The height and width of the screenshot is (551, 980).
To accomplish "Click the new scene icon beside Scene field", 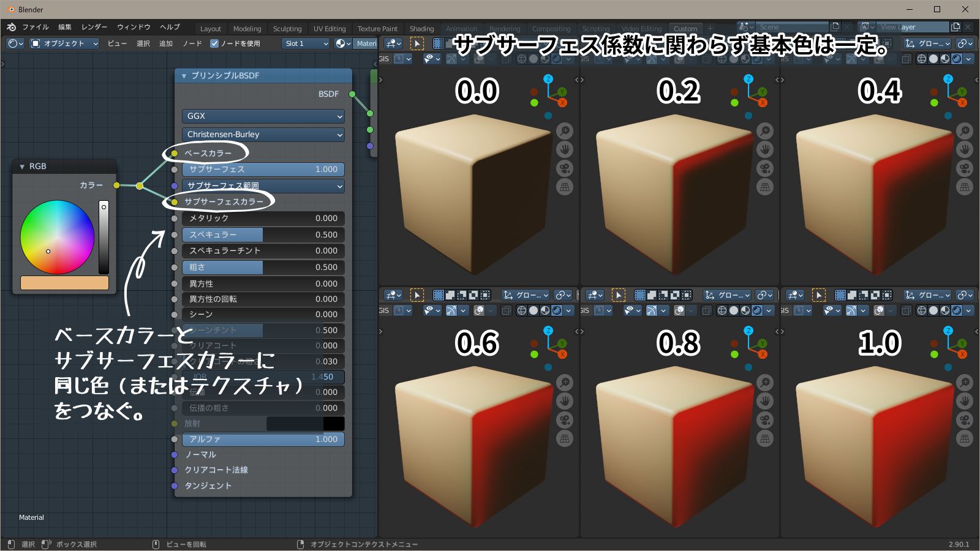I will coord(834,27).
